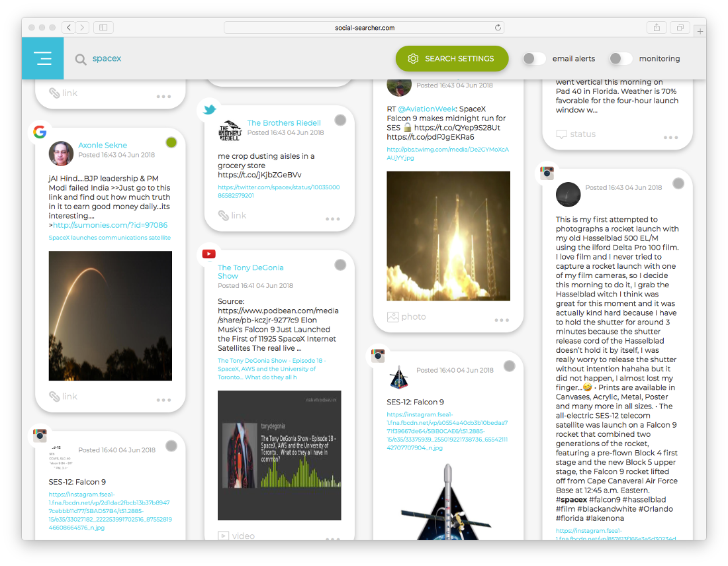Click the YouTube icon on Tony DeGonia post
This screenshot has width=728, height=566.
(209, 254)
